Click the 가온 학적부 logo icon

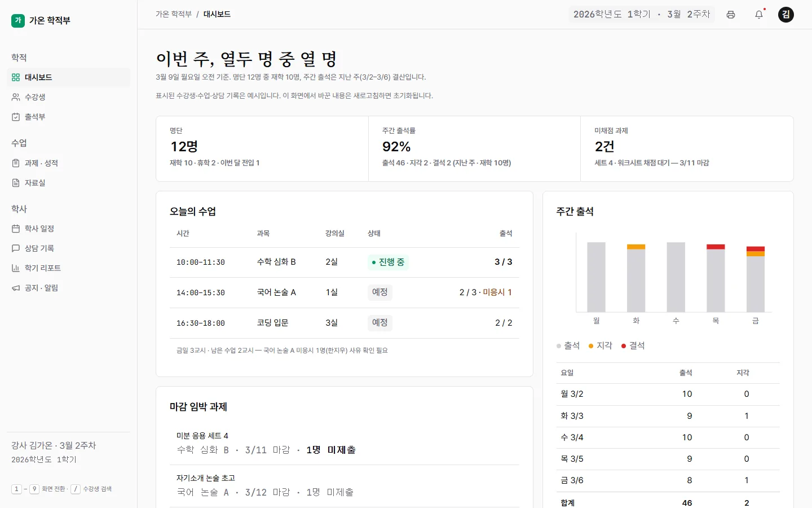pos(18,20)
